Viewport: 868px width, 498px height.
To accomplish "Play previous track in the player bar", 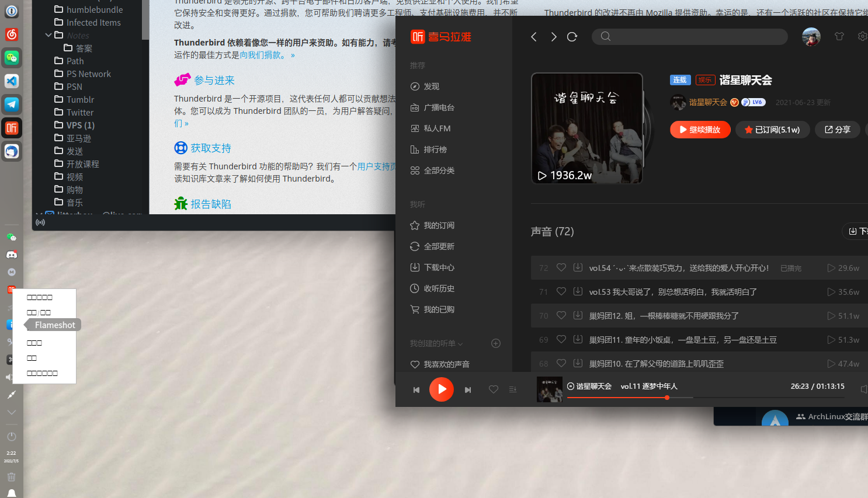I will (x=416, y=389).
